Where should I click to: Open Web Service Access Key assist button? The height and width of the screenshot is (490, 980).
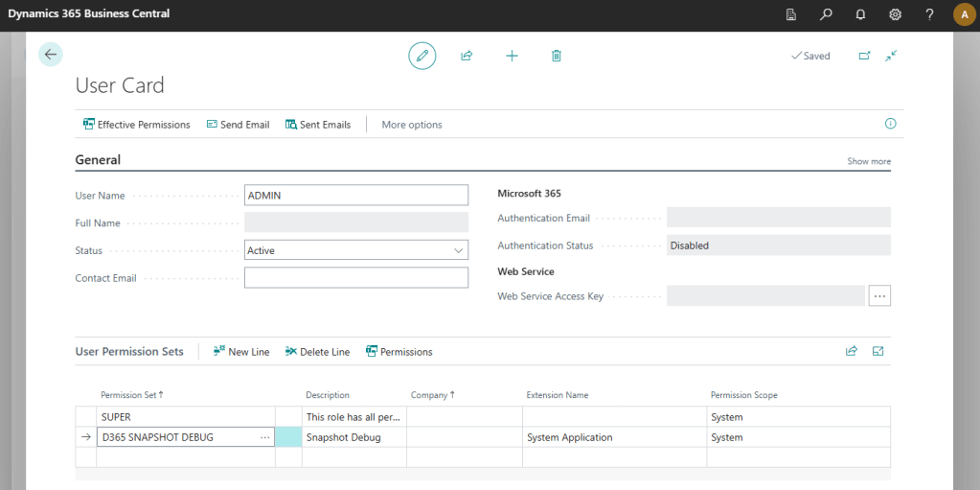point(879,296)
